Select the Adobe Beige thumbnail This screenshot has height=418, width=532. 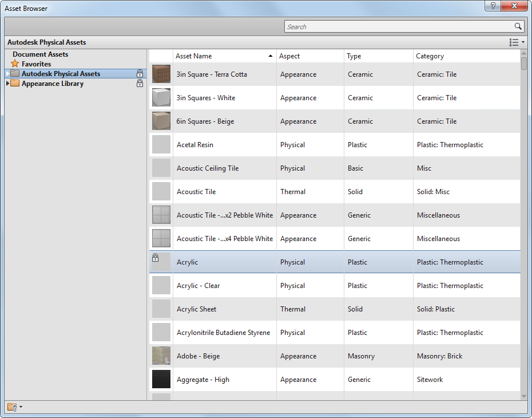pos(161,356)
